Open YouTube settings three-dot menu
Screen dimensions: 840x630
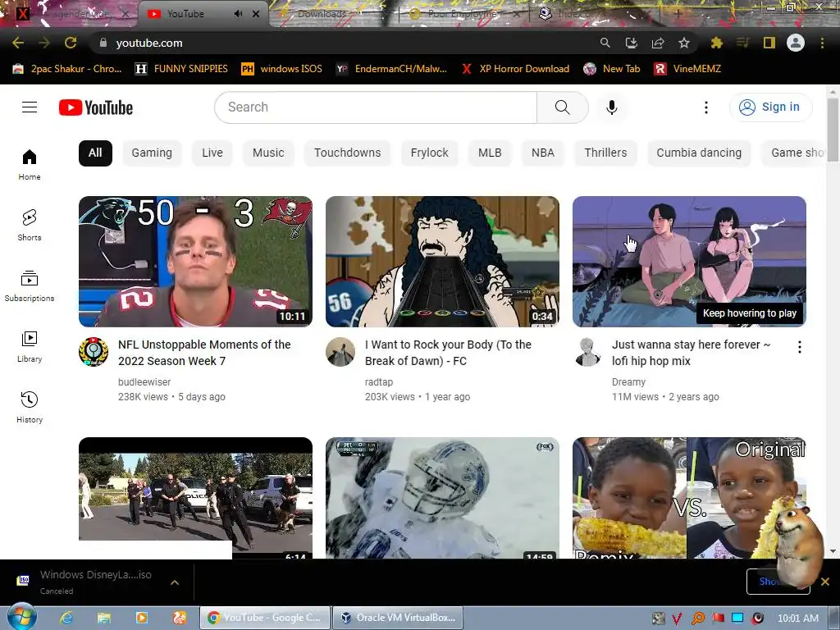pyautogui.click(x=706, y=107)
